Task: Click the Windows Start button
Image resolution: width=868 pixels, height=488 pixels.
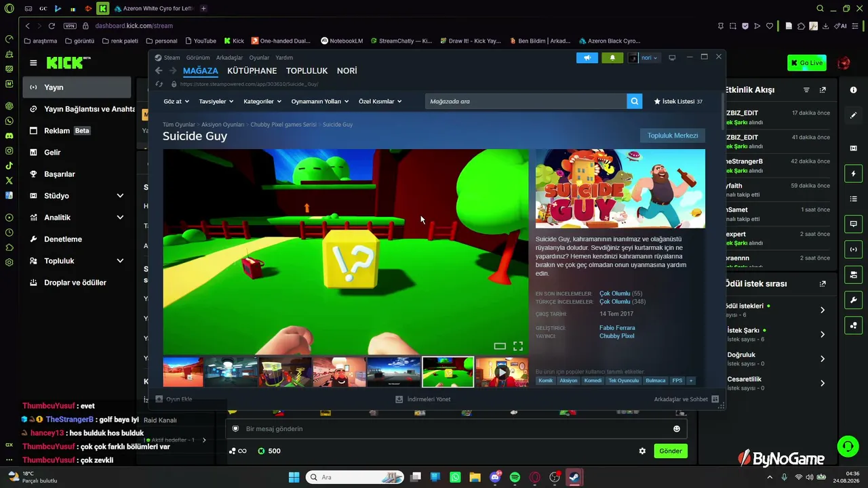Action: click(294, 477)
